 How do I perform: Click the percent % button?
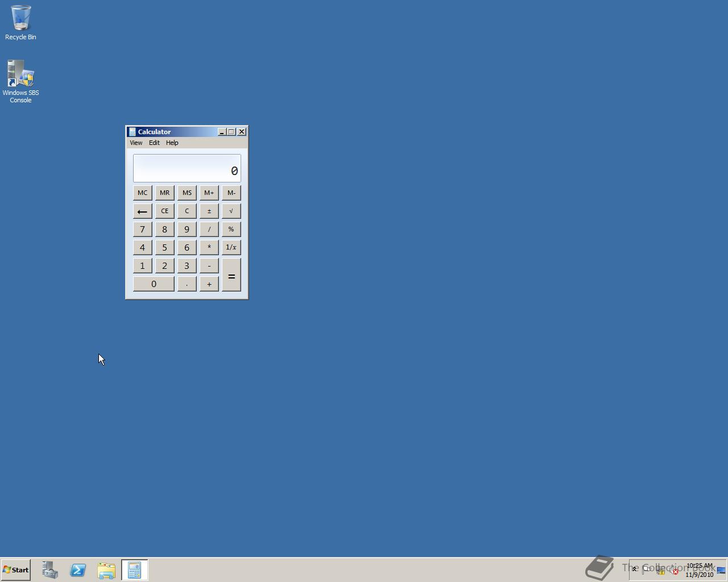pos(231,229)
